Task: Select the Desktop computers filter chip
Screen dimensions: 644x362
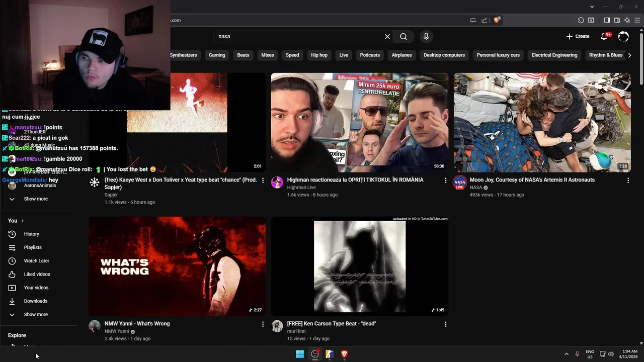Action: (x=444, y=55)
